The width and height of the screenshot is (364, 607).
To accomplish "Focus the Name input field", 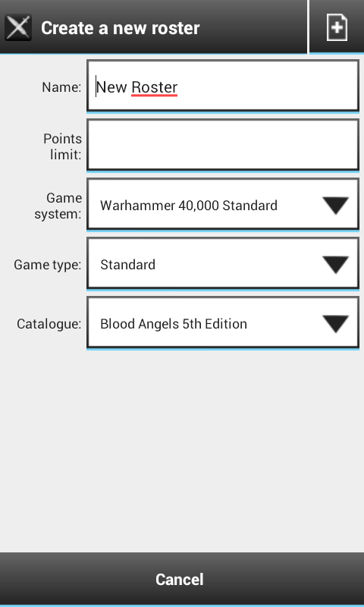I will [223, 86].
